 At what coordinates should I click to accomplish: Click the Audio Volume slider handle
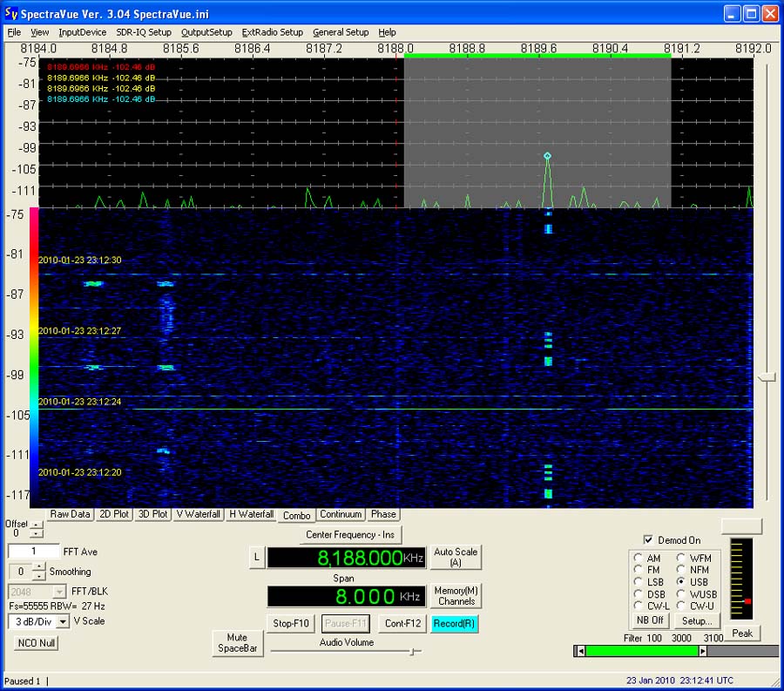(x=413, y=652)
